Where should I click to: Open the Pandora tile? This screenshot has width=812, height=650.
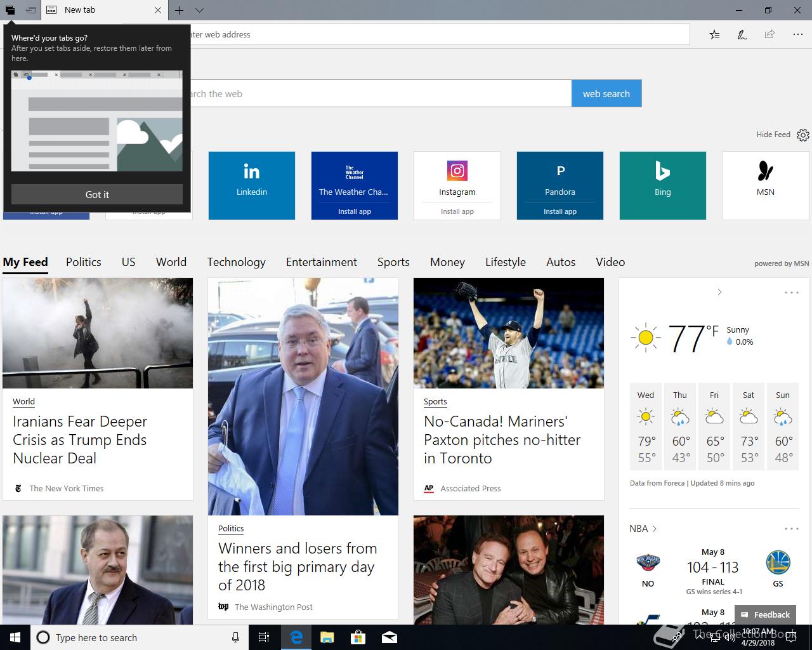(x=560, y=178)
